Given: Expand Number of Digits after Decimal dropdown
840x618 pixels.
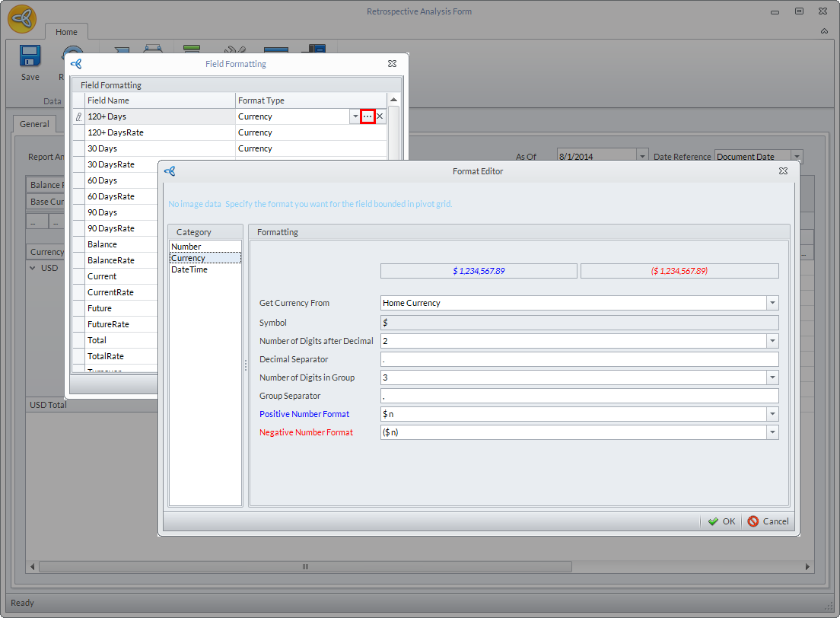Looking at the screenshot, I should 772,341.
